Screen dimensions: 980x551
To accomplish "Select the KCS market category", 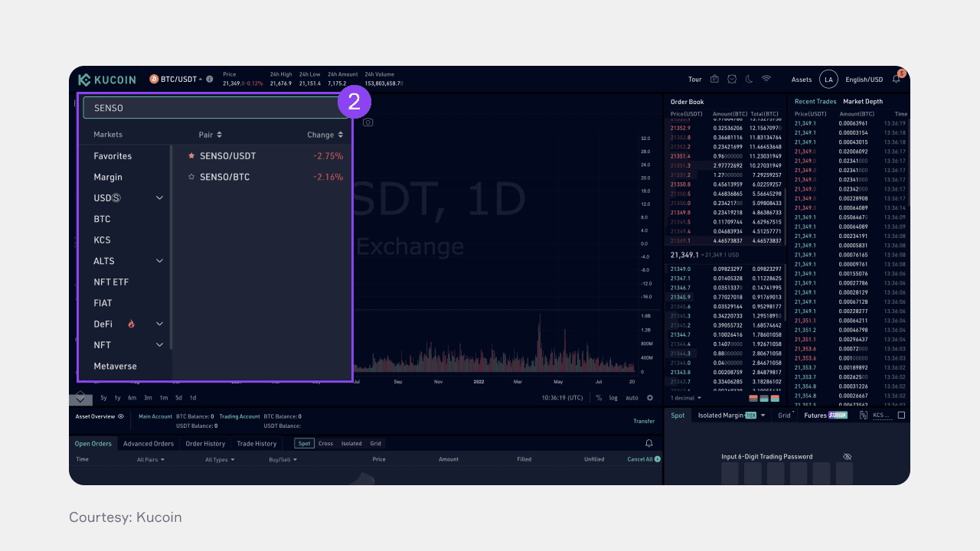I will click(102, 240).
